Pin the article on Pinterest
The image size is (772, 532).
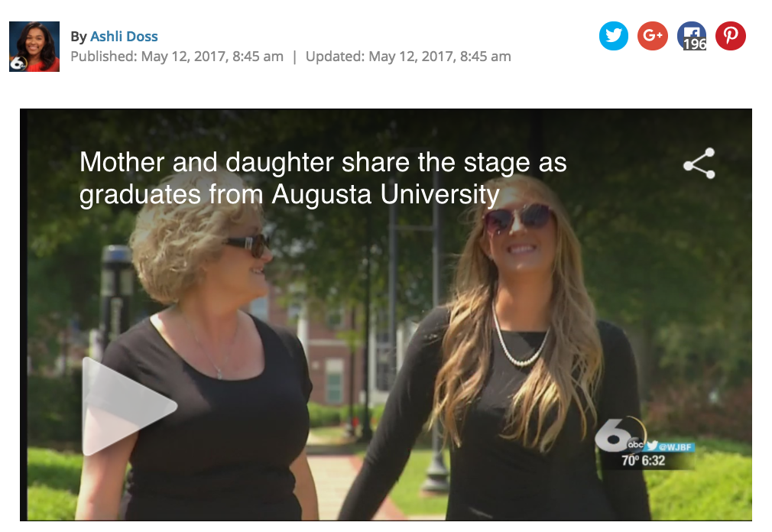[730, 36]
